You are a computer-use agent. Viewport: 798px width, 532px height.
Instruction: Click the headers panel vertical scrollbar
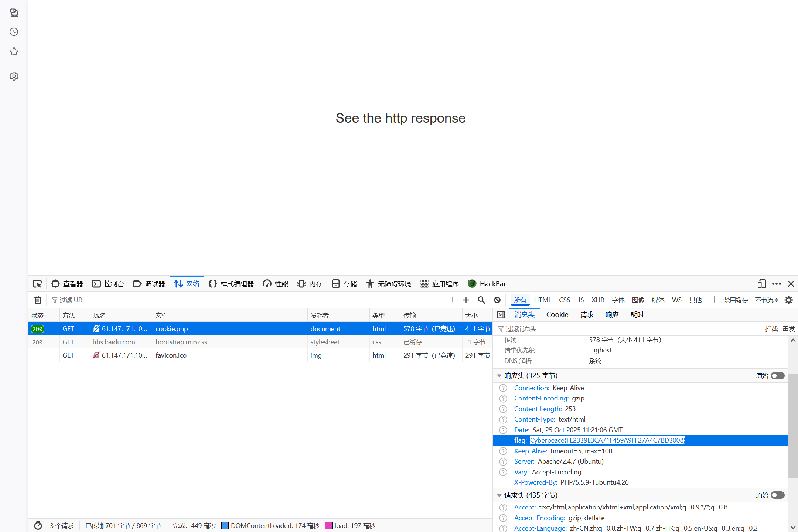tap(793, 425)
